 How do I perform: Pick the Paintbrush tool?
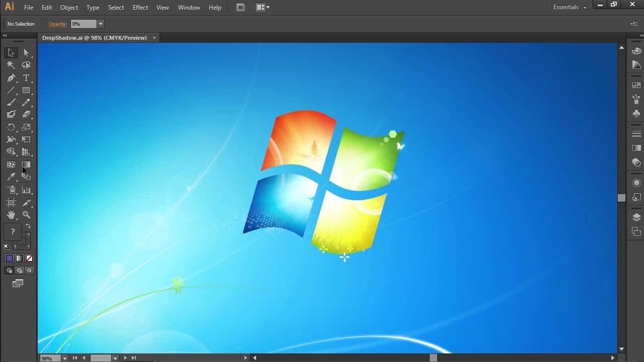pyautogui.click(x=11, y=102)
